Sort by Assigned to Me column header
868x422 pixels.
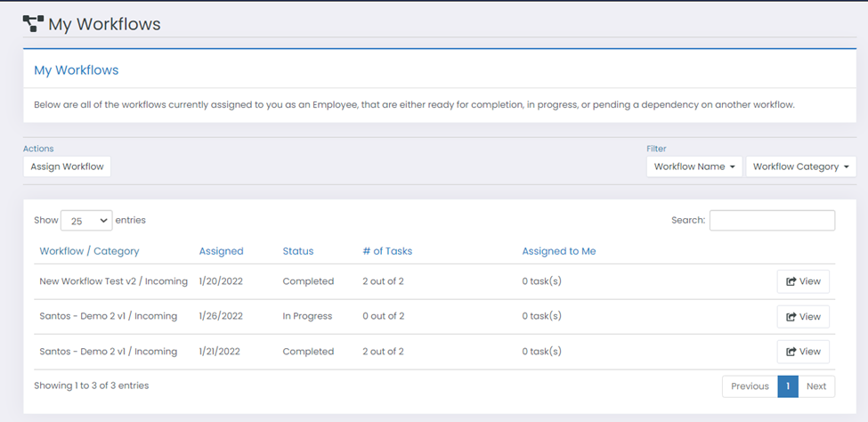coord(558,251)
